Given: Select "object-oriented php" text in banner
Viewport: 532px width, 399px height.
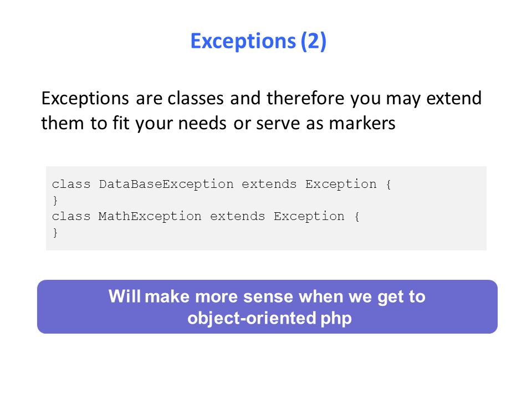Looking at the screenshot, I should tap(269, 318).
